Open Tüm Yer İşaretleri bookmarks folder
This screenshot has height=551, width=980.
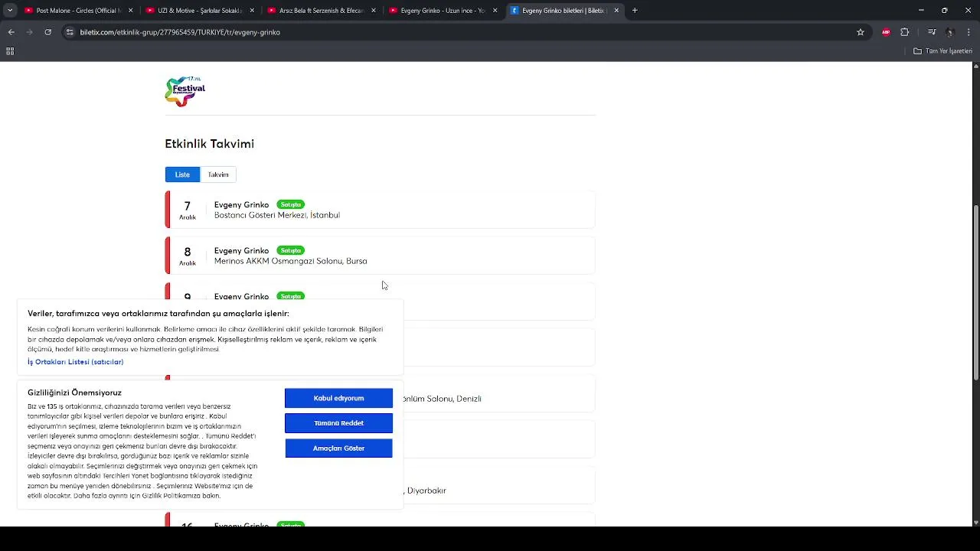[x=942, y=51]
